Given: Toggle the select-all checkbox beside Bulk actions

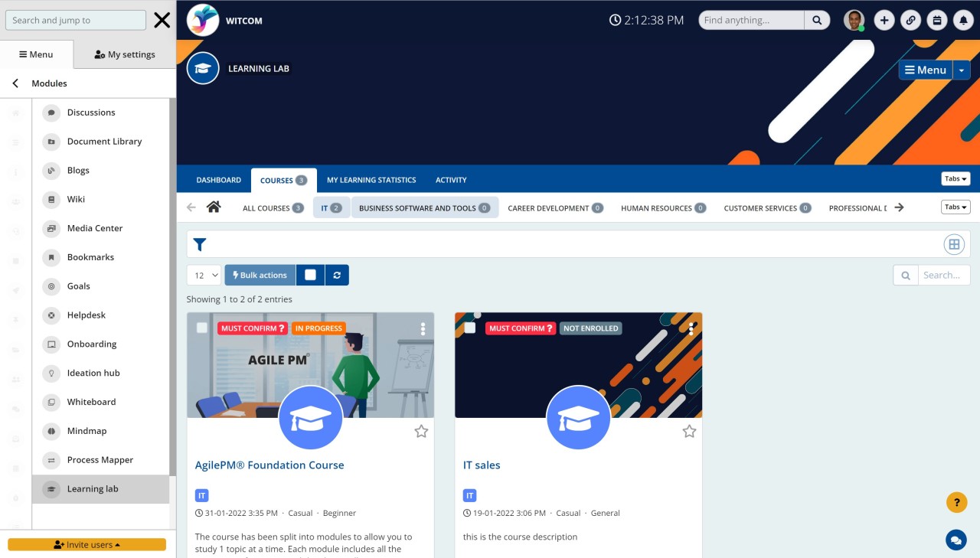Looking at the screenshot, I should (310, 275).
